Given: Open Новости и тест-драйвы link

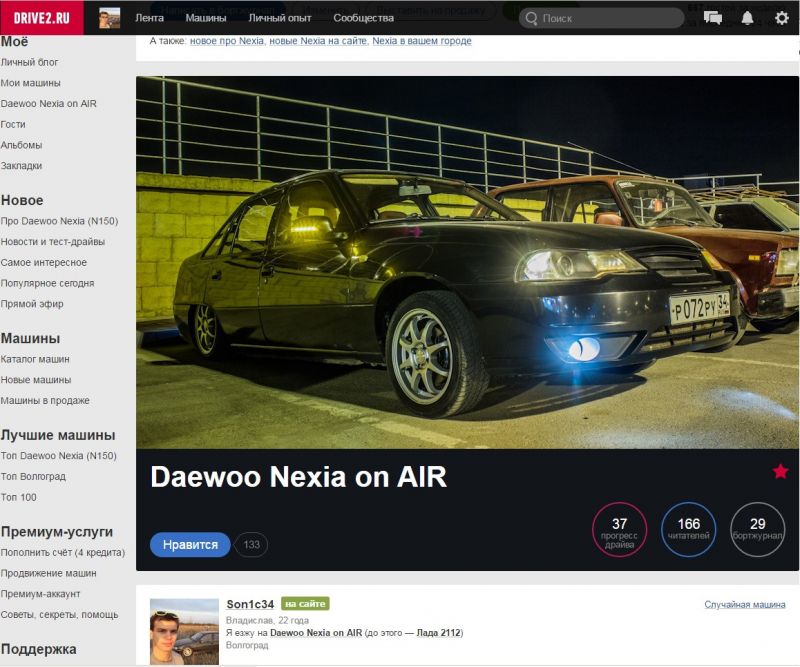Looking at the screenshot, I should [x=53, y=242].
